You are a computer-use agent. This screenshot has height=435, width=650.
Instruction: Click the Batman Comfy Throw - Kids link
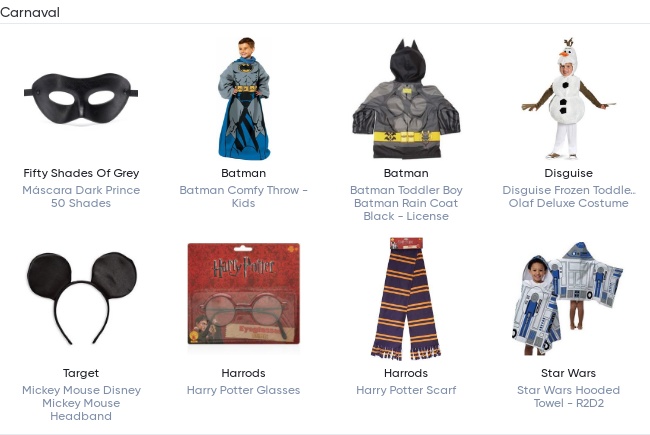click(243, 197)
